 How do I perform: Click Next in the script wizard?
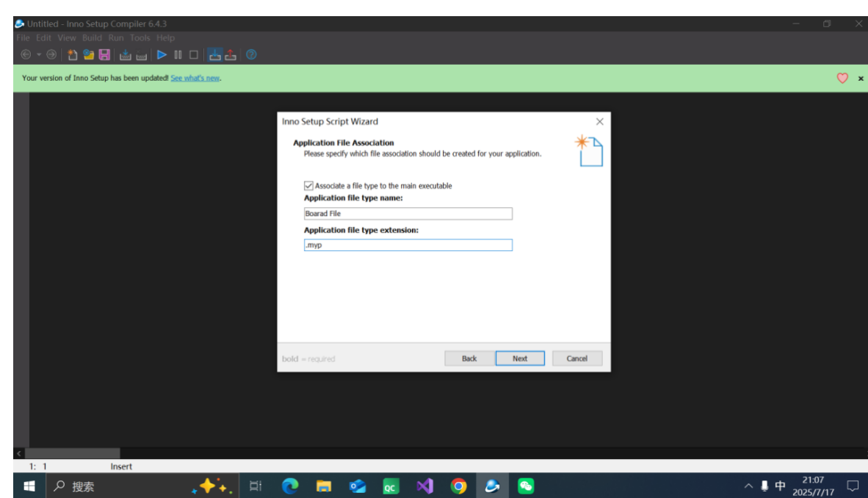pos(520,358)
